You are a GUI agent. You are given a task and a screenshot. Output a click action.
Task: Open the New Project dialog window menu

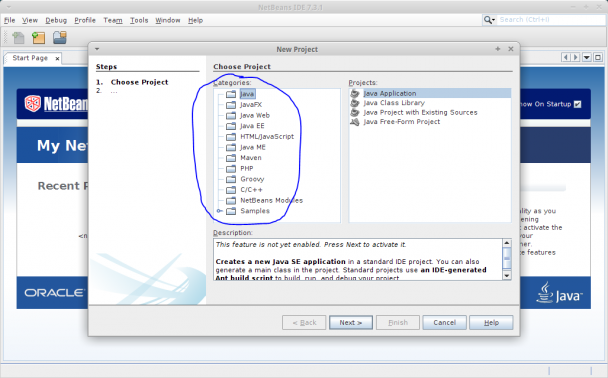97,49
